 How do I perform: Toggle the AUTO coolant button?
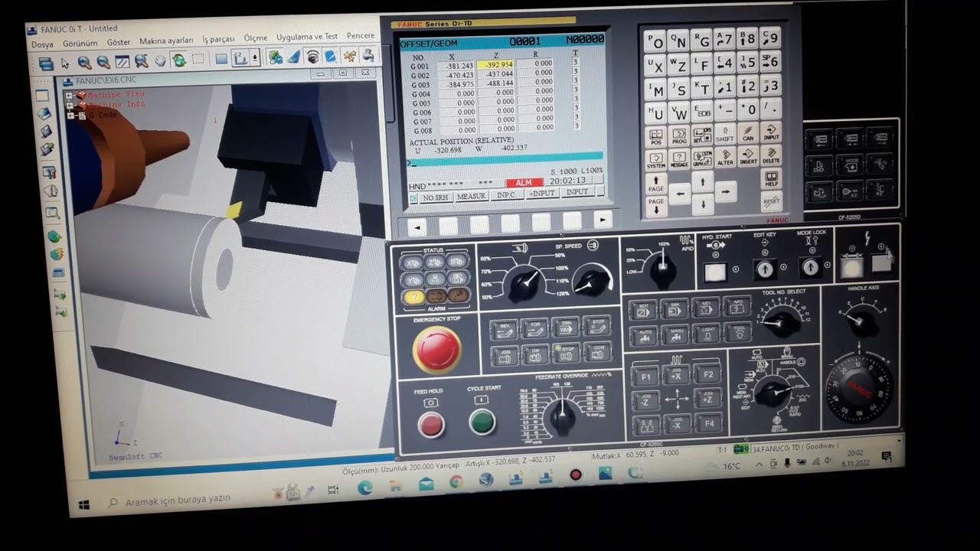pyautogui.click(x=644, y=335)
